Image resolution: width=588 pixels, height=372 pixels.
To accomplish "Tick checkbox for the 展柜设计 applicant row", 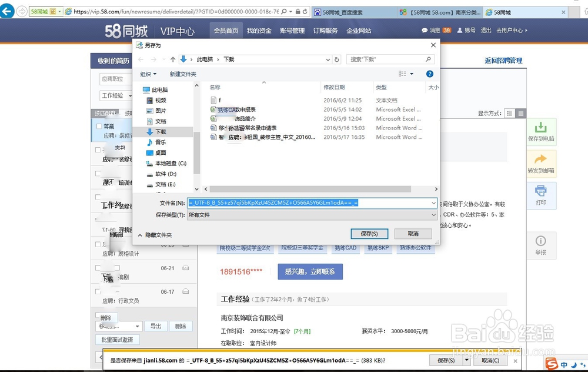I will tap(98, 244).
